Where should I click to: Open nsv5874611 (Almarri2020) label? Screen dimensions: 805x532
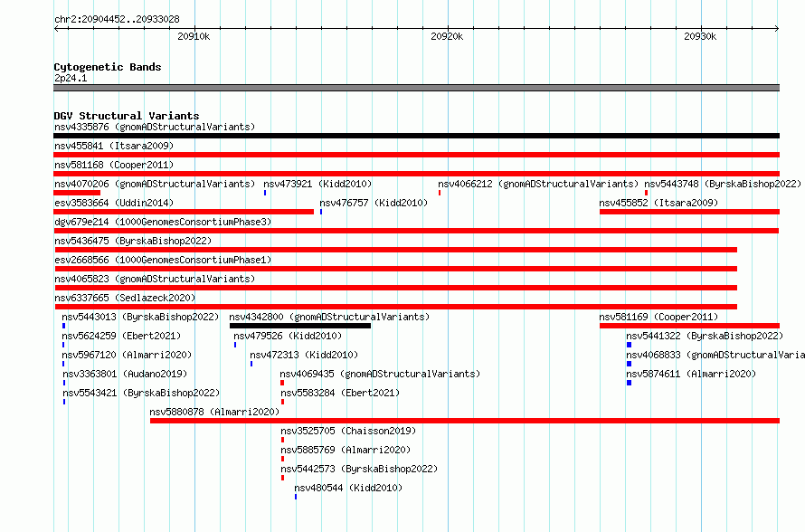pyautogui.click(x=691, y=374)
